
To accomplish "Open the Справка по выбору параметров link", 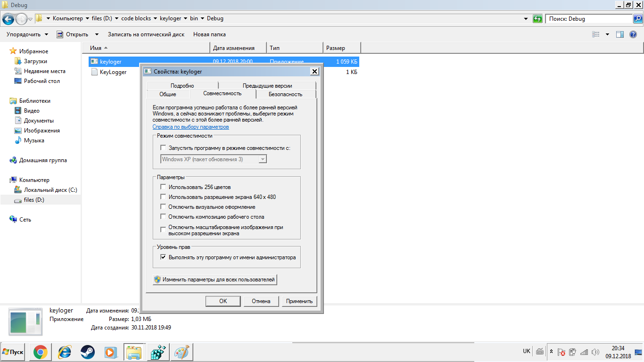I will click(190, 127).
